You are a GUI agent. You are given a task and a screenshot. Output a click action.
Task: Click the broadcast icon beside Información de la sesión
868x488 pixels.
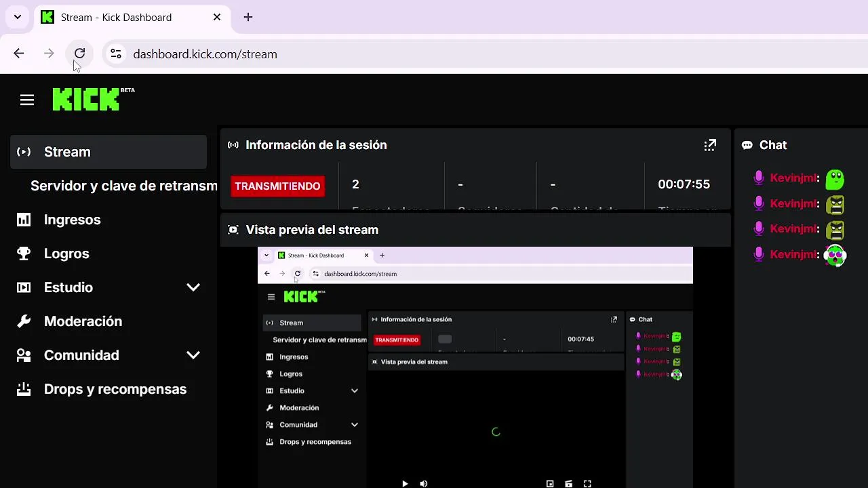point(233,145)
